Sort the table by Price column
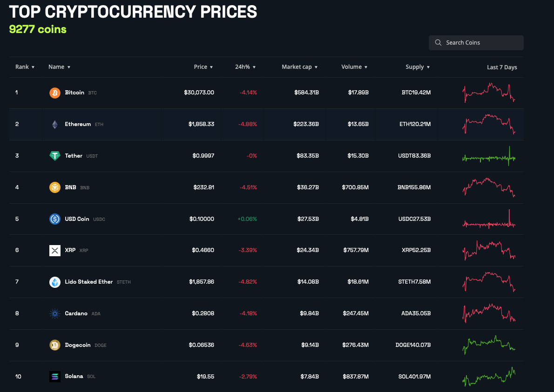Screen dimensions: 554x392 pyautogui.click(x=203, y=66)
